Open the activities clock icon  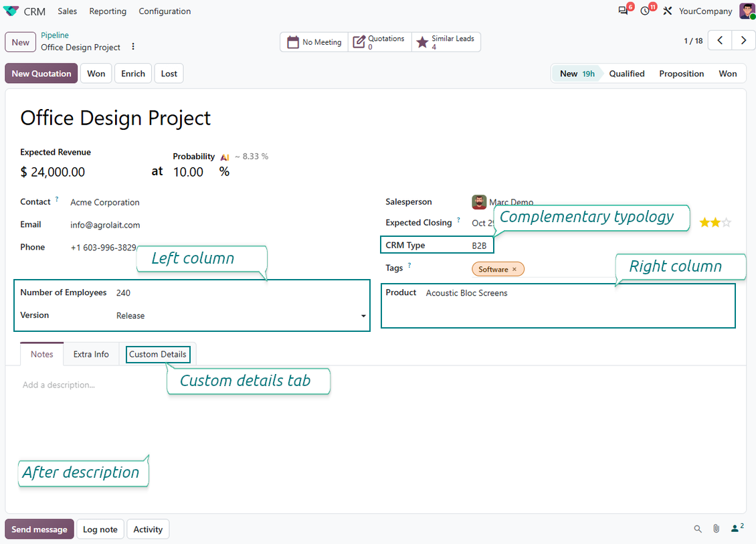pos(645,11)
